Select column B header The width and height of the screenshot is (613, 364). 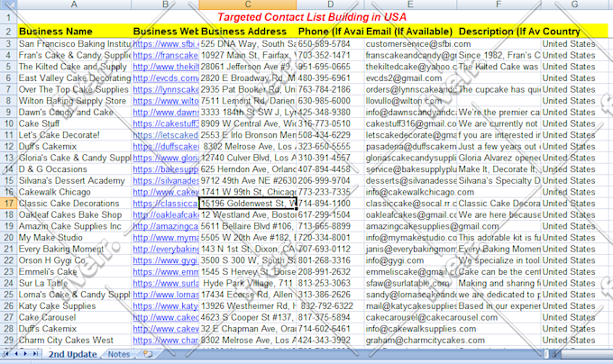(x=165, y=5)
